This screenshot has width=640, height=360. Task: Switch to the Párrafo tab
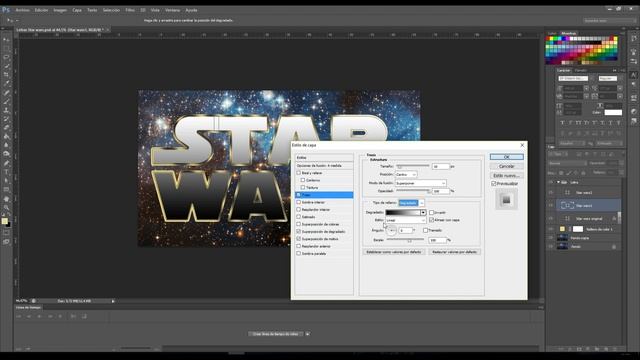(x=580, y=70)
